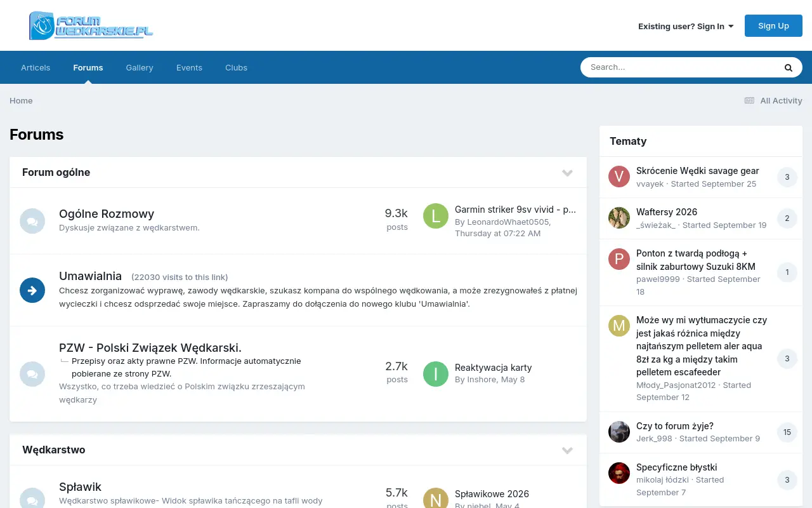This screenshot has width=812, height=508.
Task: Open _świeżak_'s photo avatar
Action: [x=619, y=218]
